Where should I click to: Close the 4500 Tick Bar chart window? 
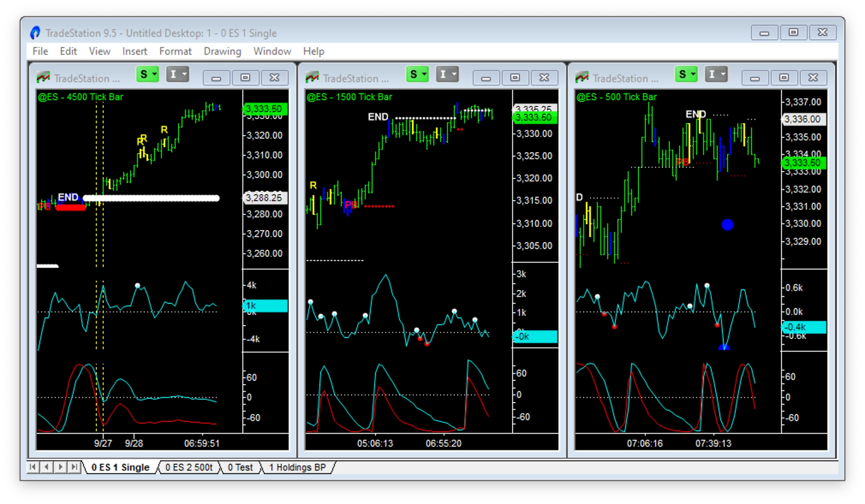point(274,78)
